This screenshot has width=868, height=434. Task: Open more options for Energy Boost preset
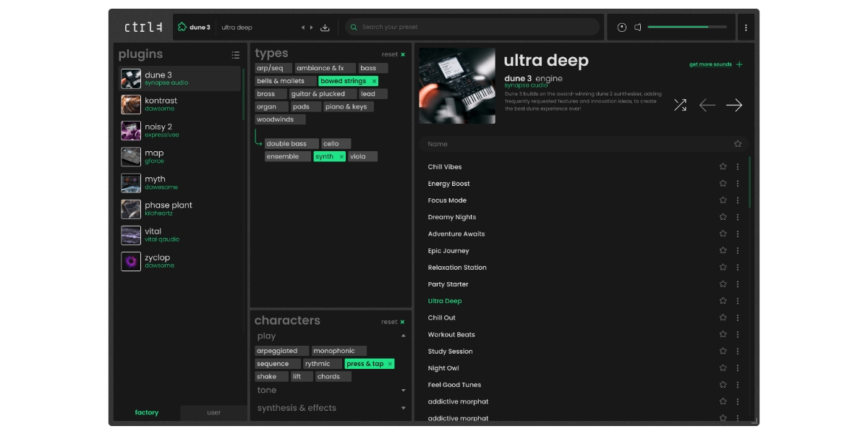[738, 184]
